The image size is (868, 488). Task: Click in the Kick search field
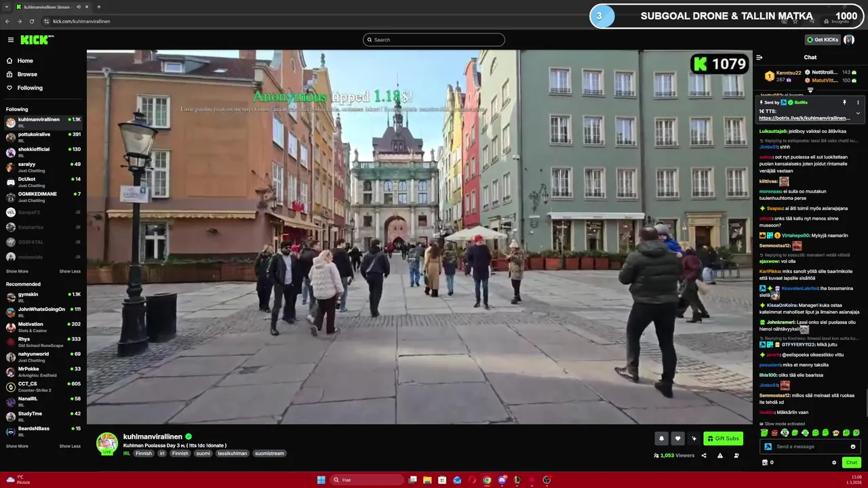[x=434, y=40]
